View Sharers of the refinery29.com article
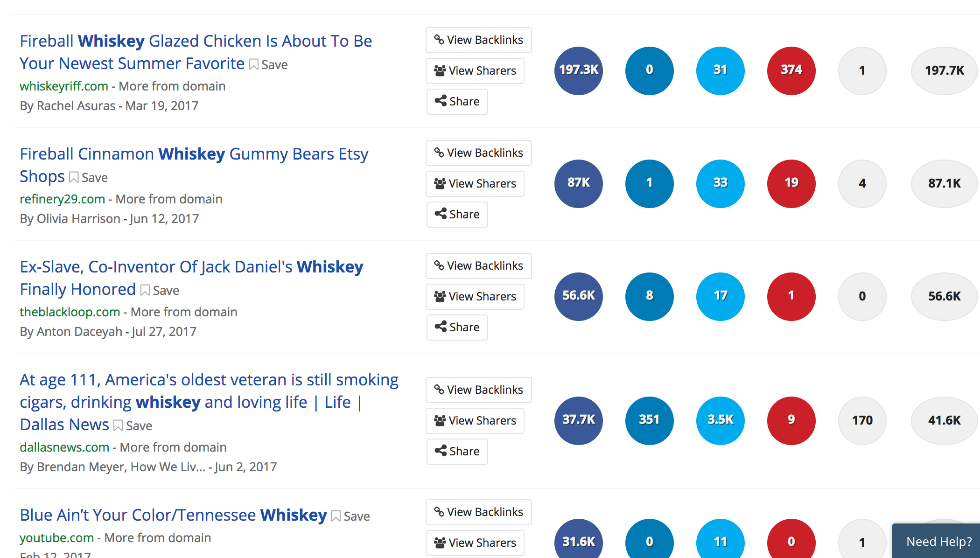Viewport: 980px width, 558px height. [x=475, y=184]
